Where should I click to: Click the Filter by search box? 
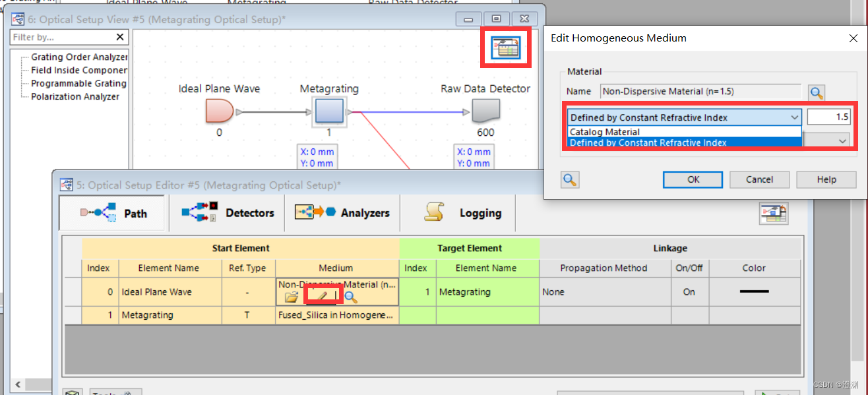tap(63, 38)
